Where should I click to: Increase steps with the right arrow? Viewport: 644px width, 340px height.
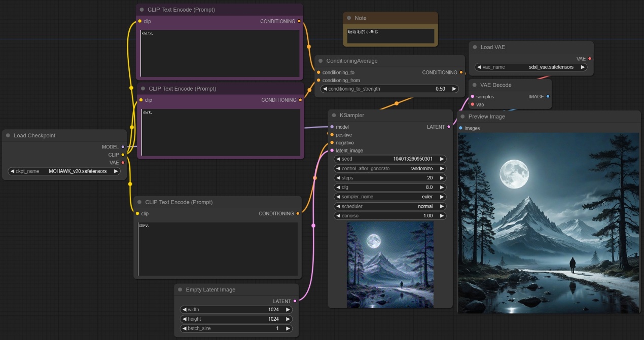[x=442, y=178]
